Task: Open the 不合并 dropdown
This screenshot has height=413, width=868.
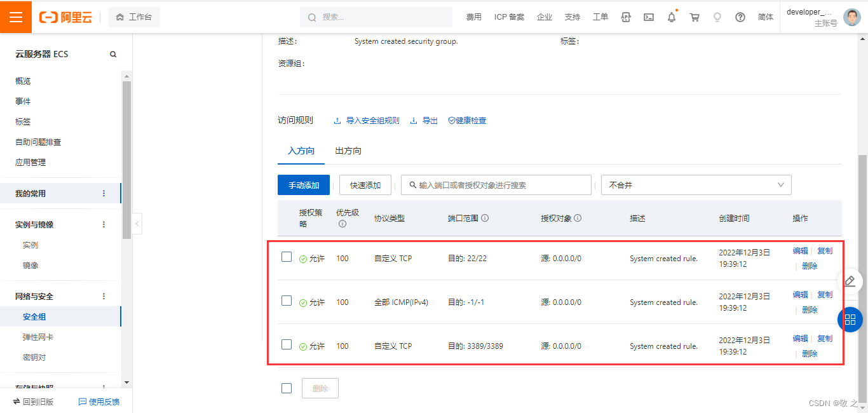Action: pos(696,184)
